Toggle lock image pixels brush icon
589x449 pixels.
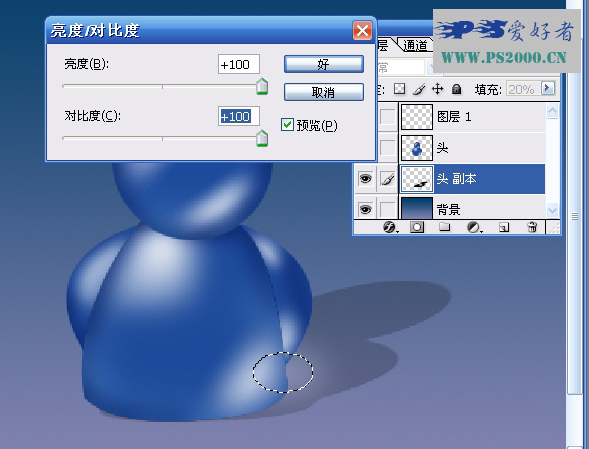[x=419, y=89]
